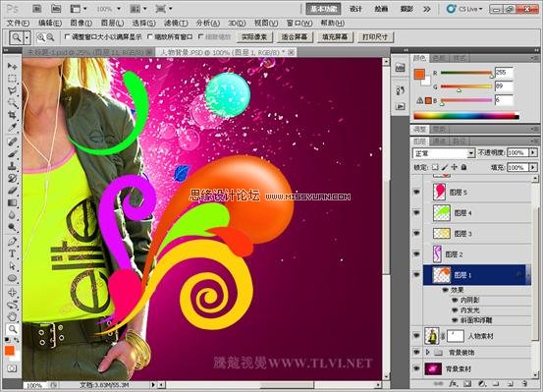Select the Path Selection tool
Viewport: 543px width, 392px height.
12,266
